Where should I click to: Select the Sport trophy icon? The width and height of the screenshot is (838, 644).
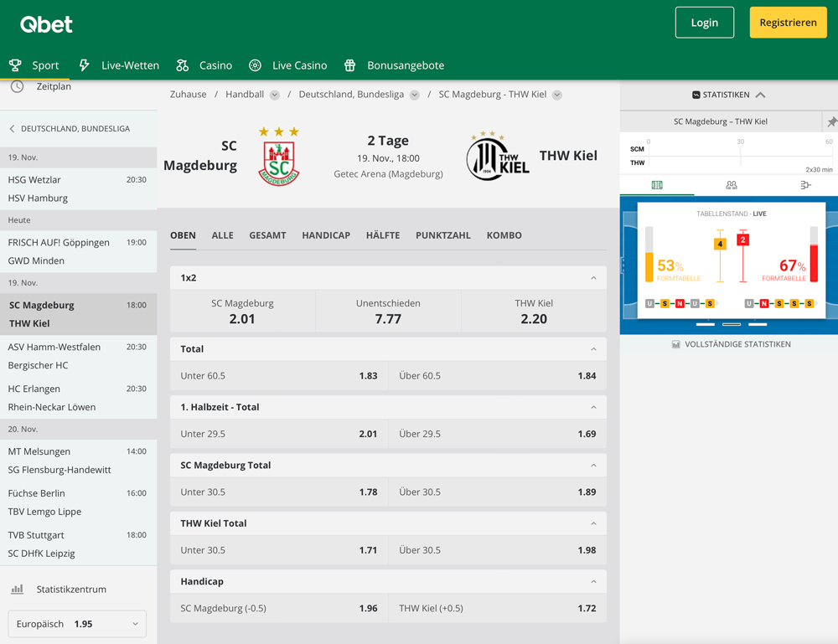point(14,64)
